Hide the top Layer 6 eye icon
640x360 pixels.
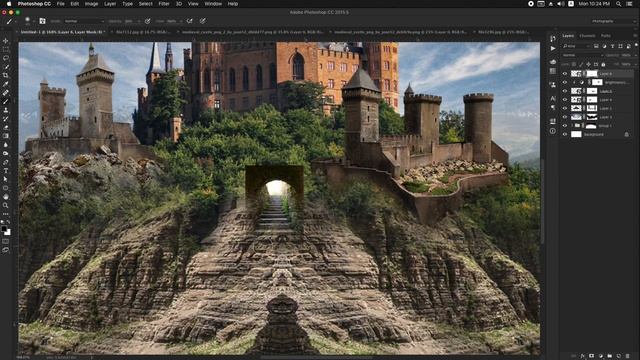pos(565,74)
